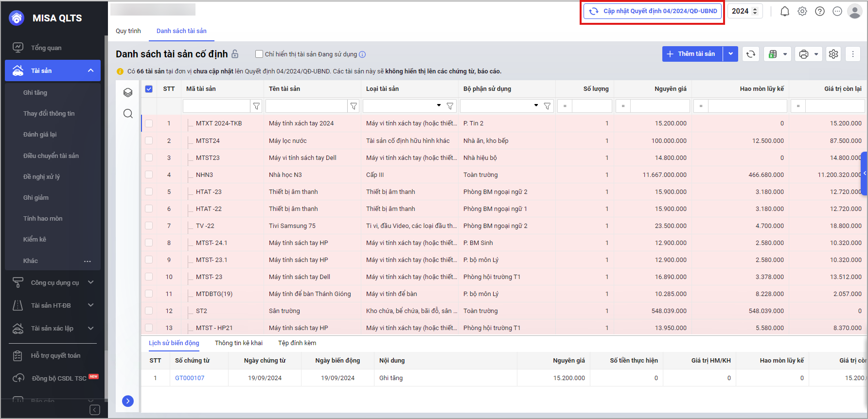Image resolution: width=868 pixels, height=419 pixels.
Task: Click the magnifier search icon beside the table
Action: click(128, 113)
